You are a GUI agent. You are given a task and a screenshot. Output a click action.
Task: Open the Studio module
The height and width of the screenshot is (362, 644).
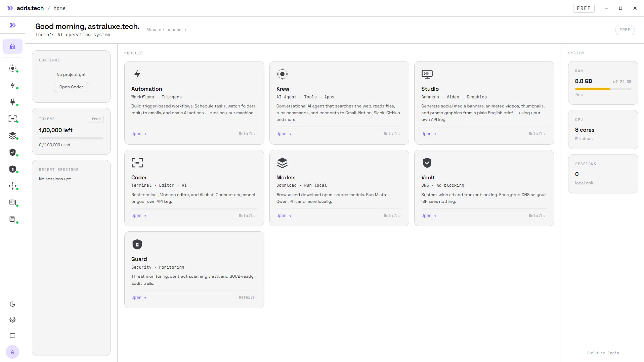pyautogui.click(x=429, y=134)
